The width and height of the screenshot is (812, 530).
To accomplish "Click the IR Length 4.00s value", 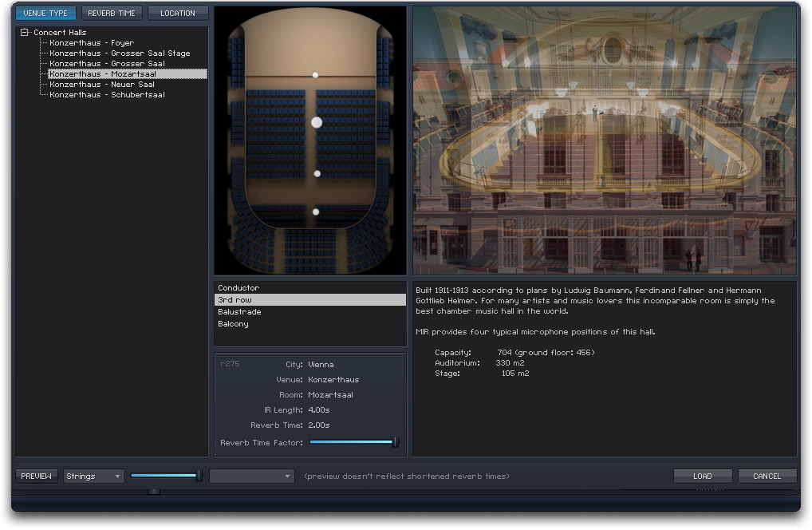I will tap(319, 410).
